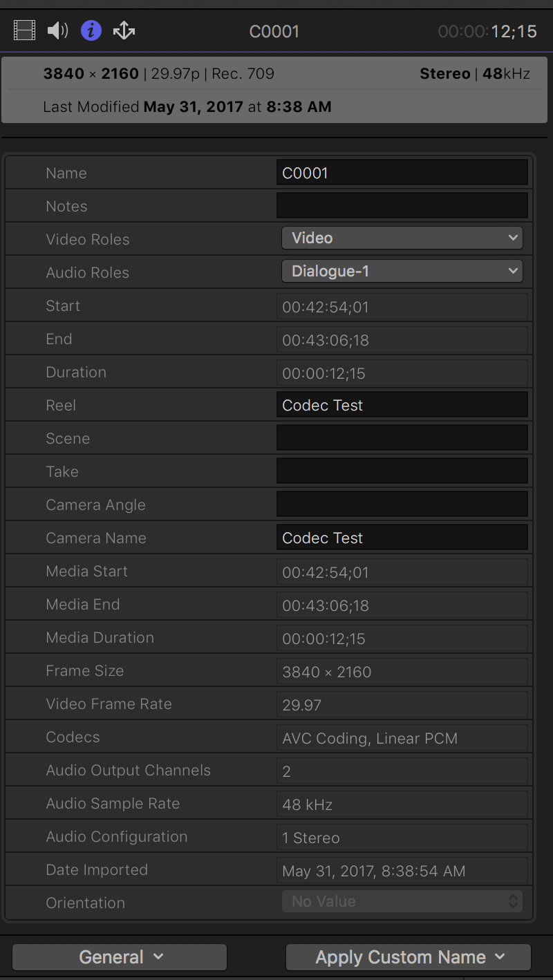The height and width of the screenshot is (980, 553).
Task: Click the empty Camera Angle field
Action: click(x=402, y=505)
